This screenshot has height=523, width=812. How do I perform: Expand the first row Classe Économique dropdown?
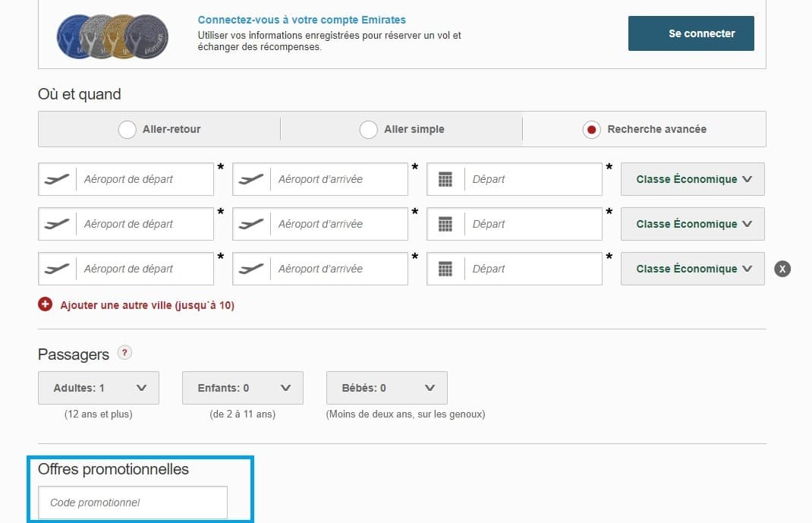point(693,180)
